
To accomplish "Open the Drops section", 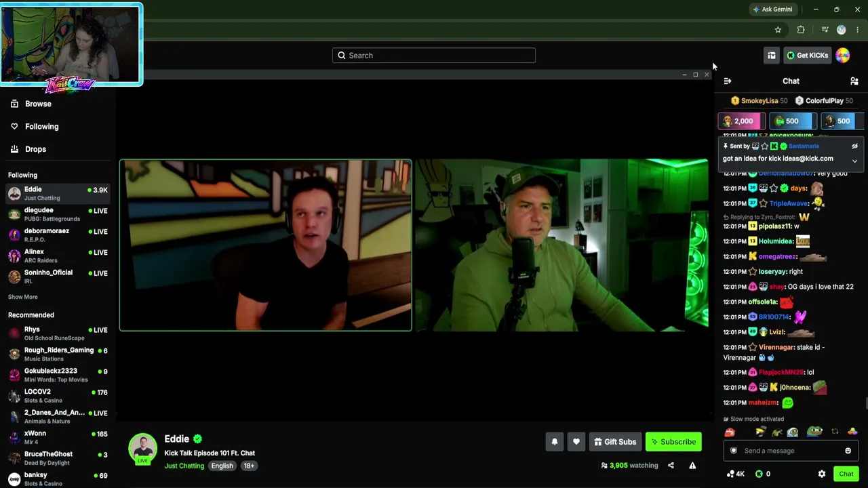I will point(35,149).
